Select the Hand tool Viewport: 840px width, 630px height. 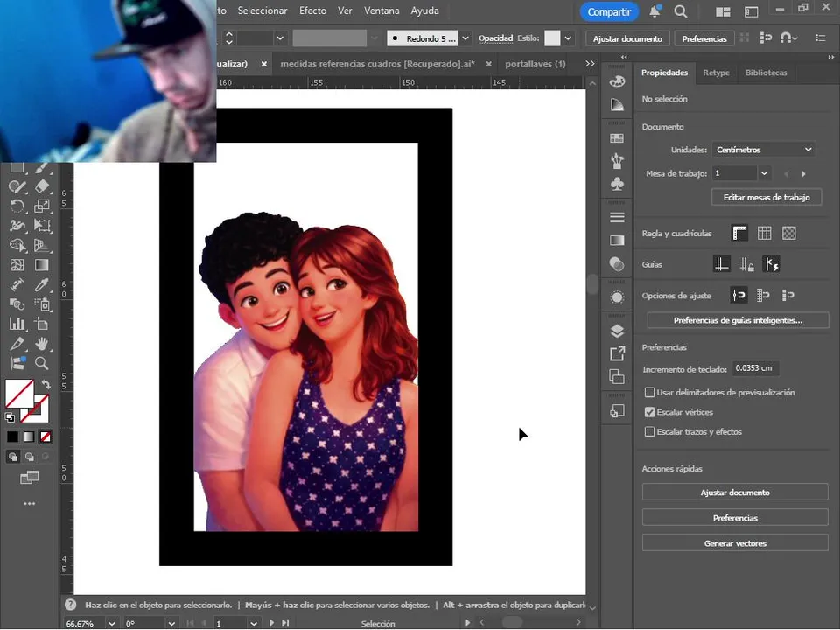pos(42,344)
